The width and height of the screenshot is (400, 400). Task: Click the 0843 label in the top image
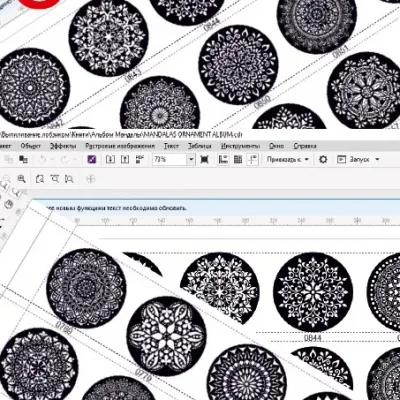pyautogui.click(x=133, y=75)
